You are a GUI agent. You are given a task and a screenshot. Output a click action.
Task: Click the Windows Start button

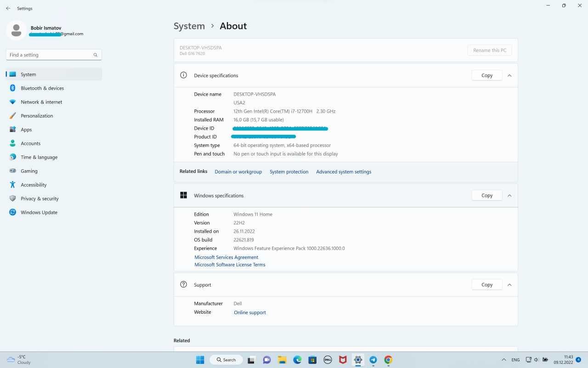pos(200,360)
